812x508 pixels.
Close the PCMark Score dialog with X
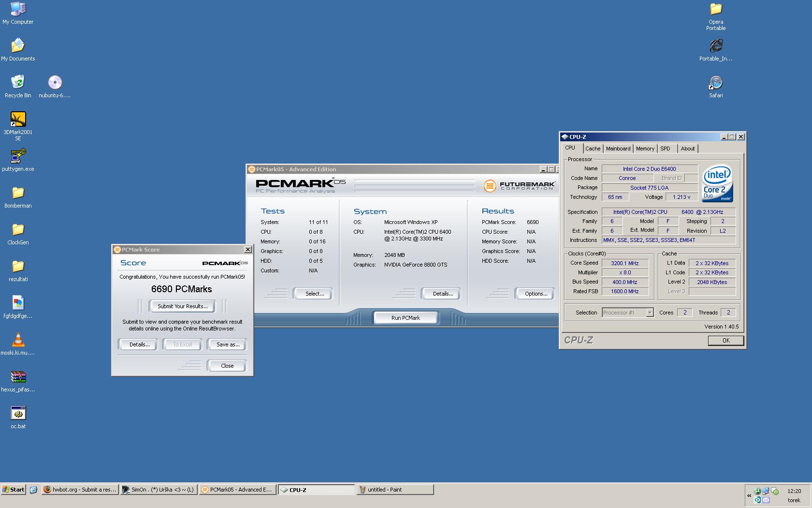coord(248,250)
